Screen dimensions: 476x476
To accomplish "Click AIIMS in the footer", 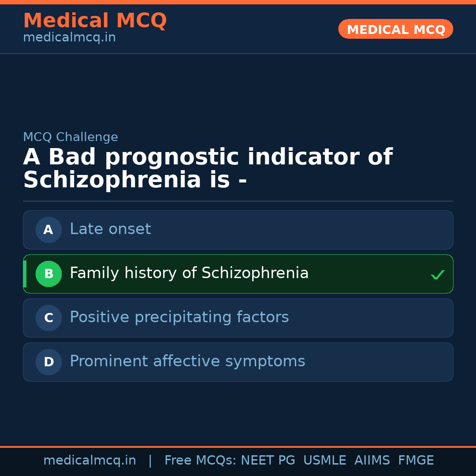I will click(x=372, y=461).
